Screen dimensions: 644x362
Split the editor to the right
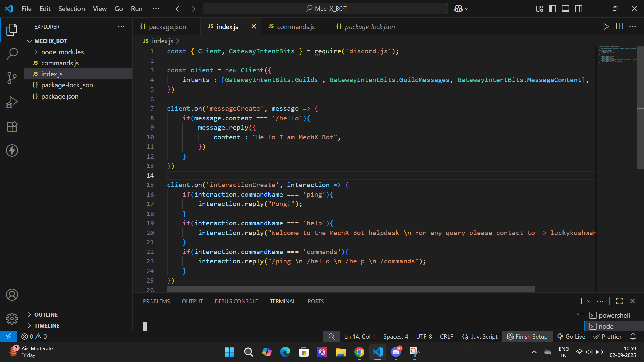620,27
